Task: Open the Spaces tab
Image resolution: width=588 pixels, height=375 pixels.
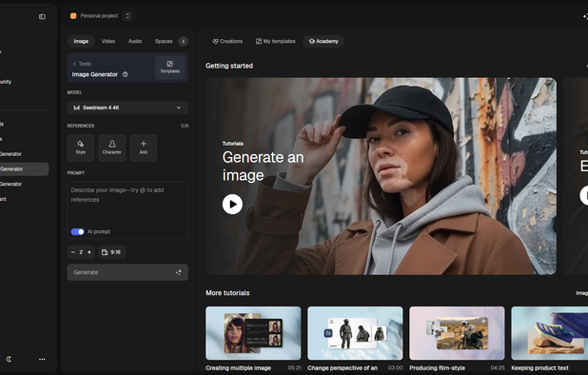Action: click(x=164, y=41)
